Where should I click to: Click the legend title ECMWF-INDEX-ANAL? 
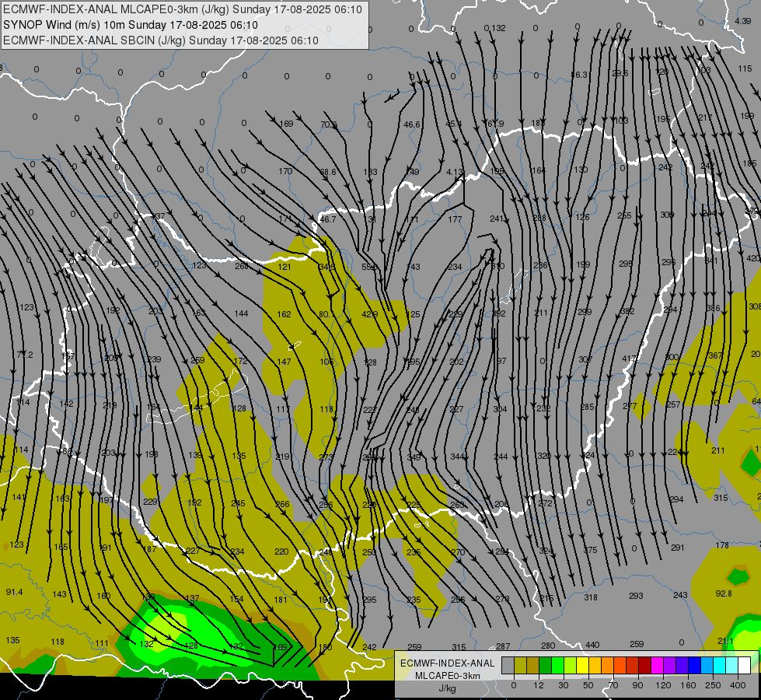(x=448, y=663)
